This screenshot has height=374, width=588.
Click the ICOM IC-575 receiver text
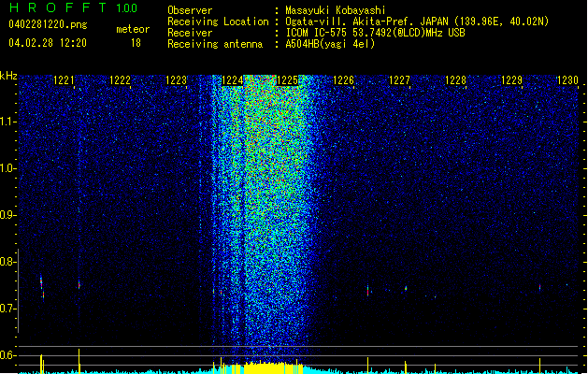[375, 33]
